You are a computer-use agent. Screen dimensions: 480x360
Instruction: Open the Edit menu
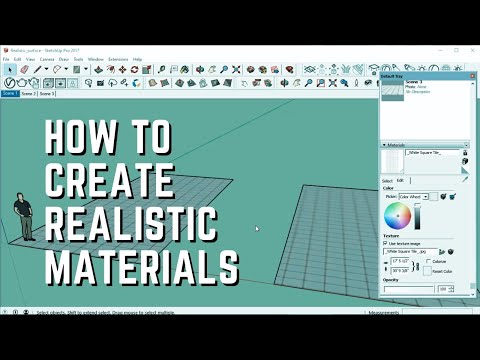(x=17, y=59)
